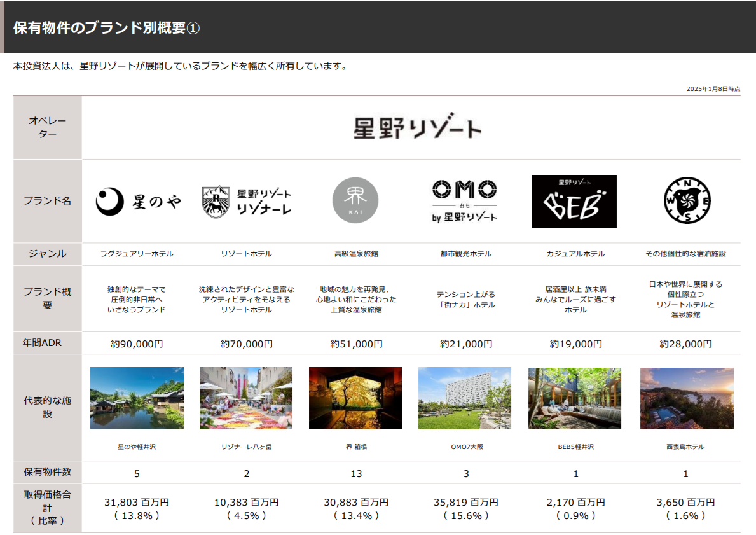The height and width of the screenshot is (535, 756).
Task: Click the date note 2025年1月8日時点
Action: [713, 89]
